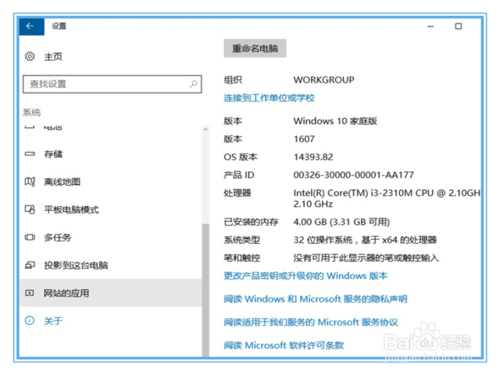Open the Microsoft 软件许可条款 link
Image resolution: width=500 pixels, height=375 pixels.
(x=284, y=345)
